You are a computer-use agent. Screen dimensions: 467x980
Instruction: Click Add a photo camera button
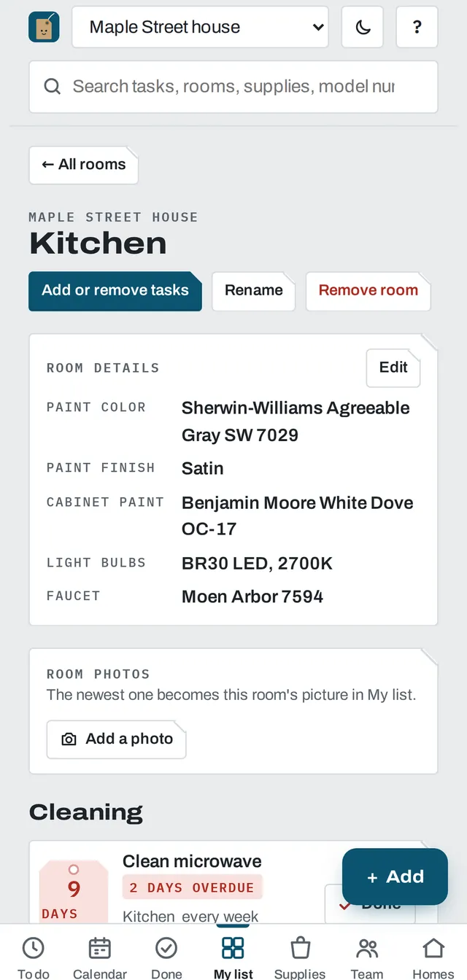click(117, 739)
